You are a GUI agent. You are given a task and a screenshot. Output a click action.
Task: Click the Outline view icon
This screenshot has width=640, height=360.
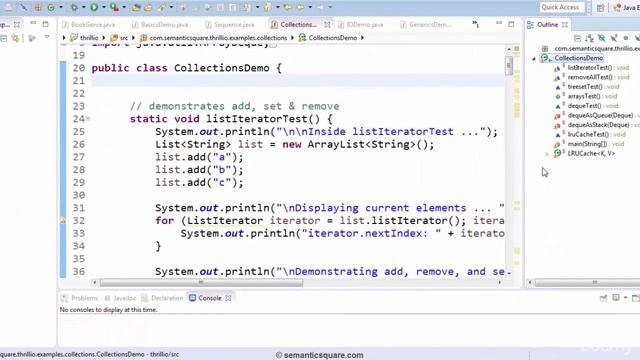click(530, 25)
